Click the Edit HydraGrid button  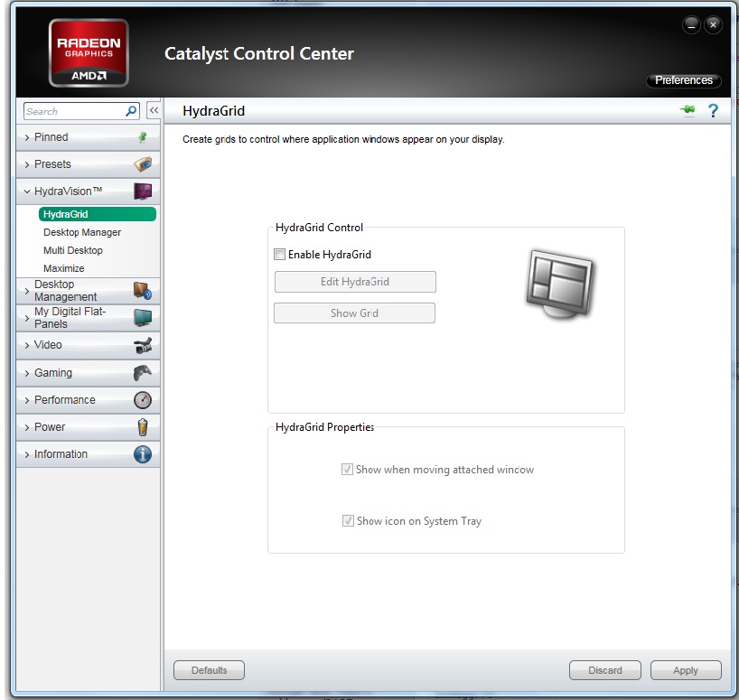(x=355, y=282)
